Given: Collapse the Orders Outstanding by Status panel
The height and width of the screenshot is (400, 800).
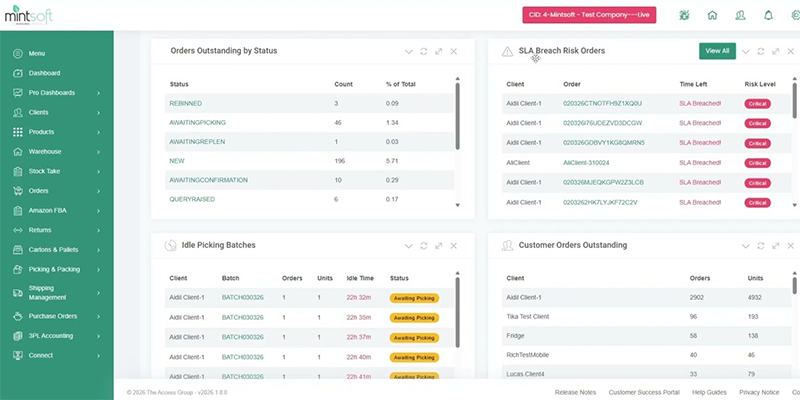Looking at the screenshot, I should (x=408, y=52).
